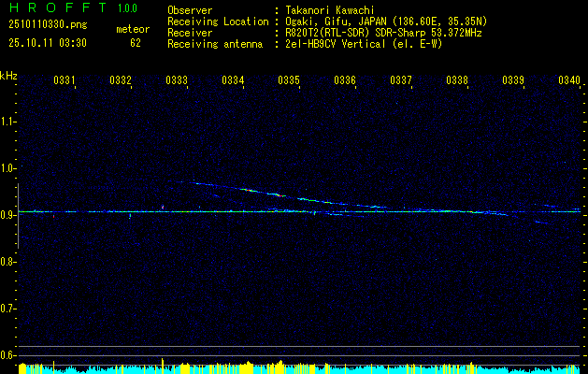Click the 'Receiver' field label
This screenshot has height=374, width=588.
(190, 33)
